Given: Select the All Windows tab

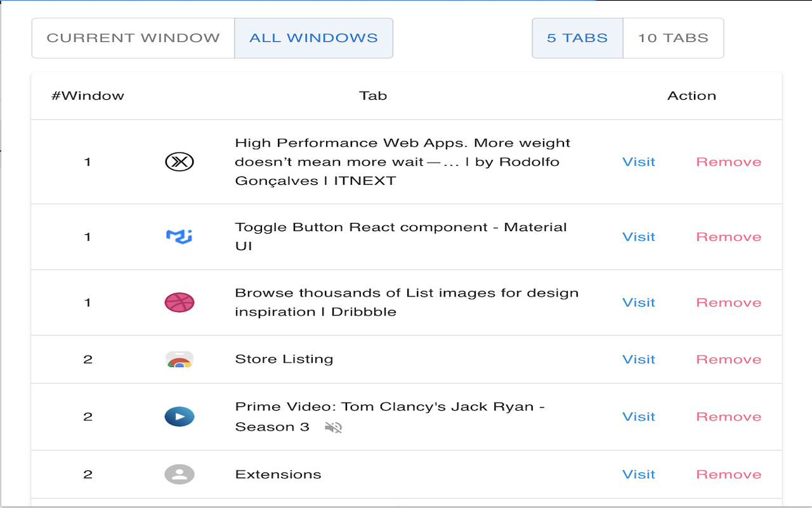Looking at the screenshot, I should (313, 37).
